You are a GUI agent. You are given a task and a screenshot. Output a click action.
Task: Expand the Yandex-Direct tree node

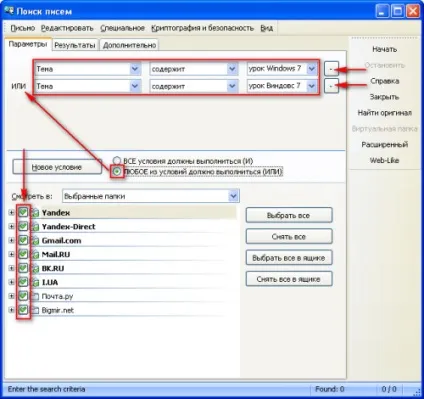coord(11,227)
